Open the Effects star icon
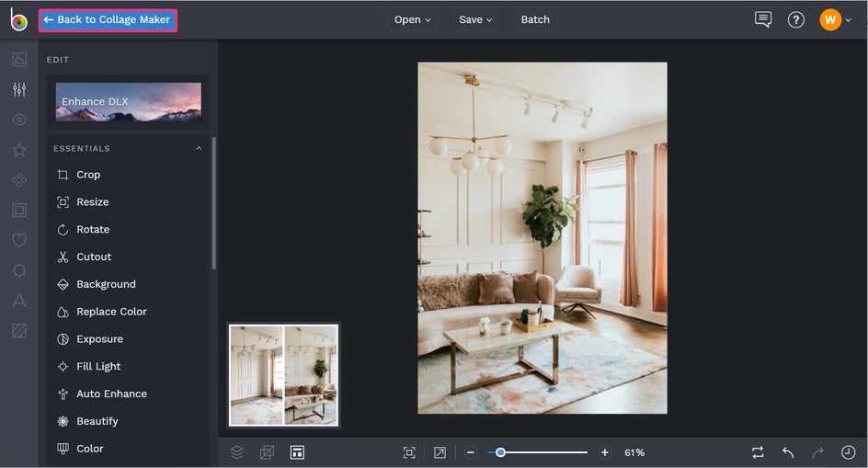The width and height of the screenshot is (868, 468). click(x=19, y=150)
